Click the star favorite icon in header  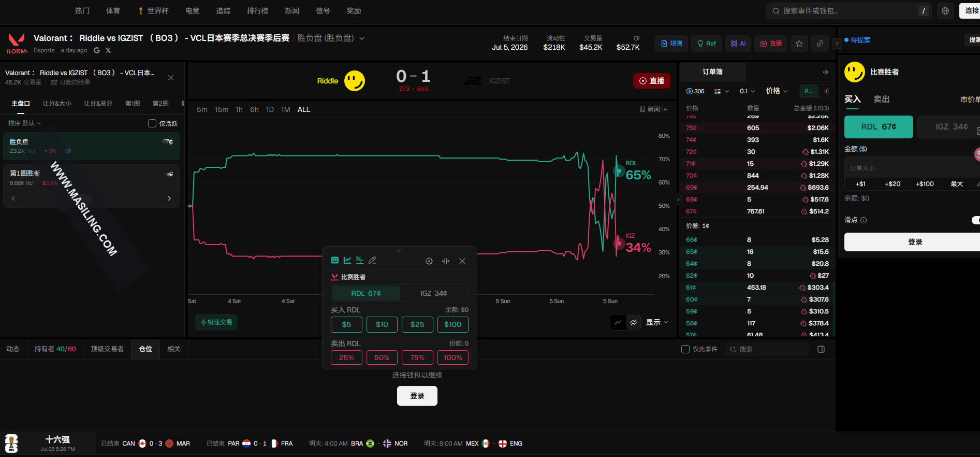(799, 44)
